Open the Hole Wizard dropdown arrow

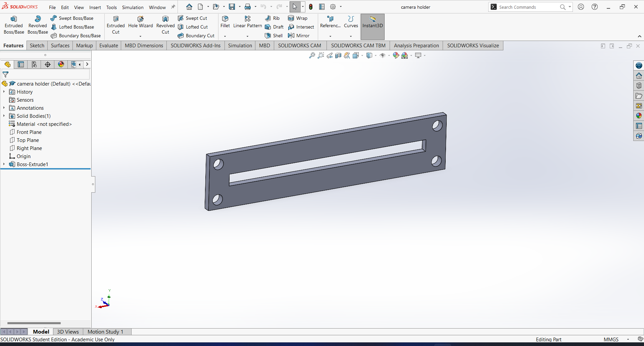(x=140, y=36)
